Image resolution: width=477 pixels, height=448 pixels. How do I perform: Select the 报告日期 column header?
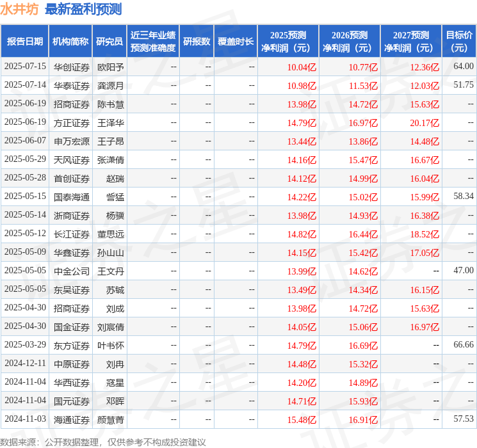coord(24,42)
